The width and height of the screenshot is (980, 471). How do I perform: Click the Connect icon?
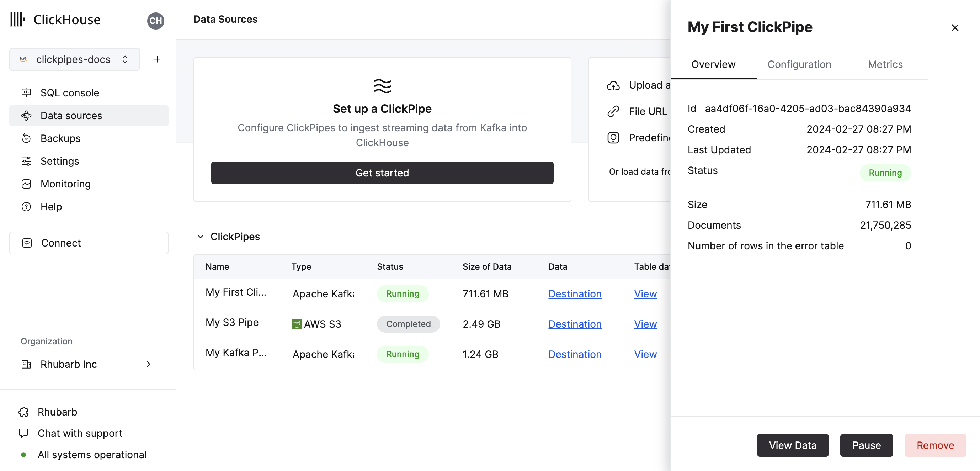tap(26, 243)
